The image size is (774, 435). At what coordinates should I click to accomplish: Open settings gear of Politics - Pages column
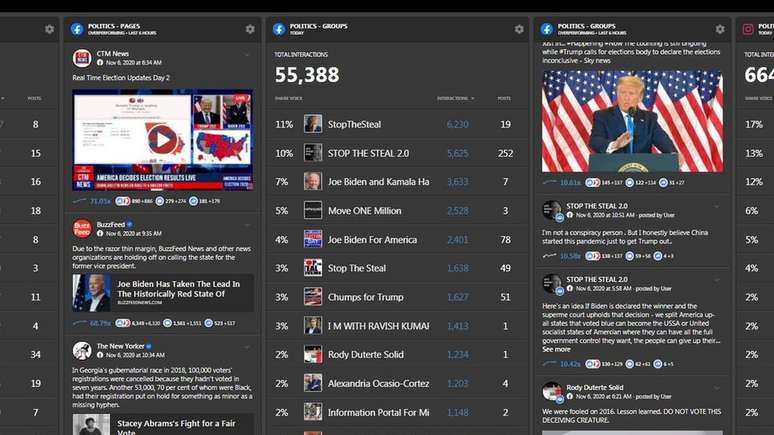pos(250,29)
